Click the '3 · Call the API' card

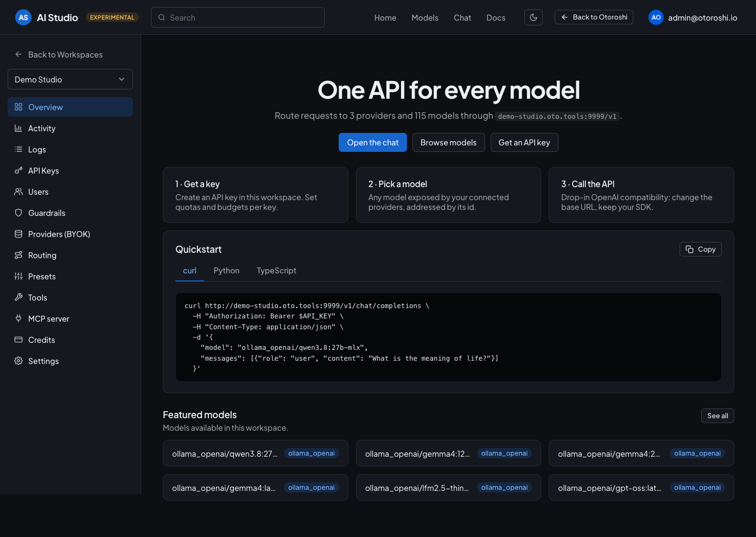(x=641, y=195)
